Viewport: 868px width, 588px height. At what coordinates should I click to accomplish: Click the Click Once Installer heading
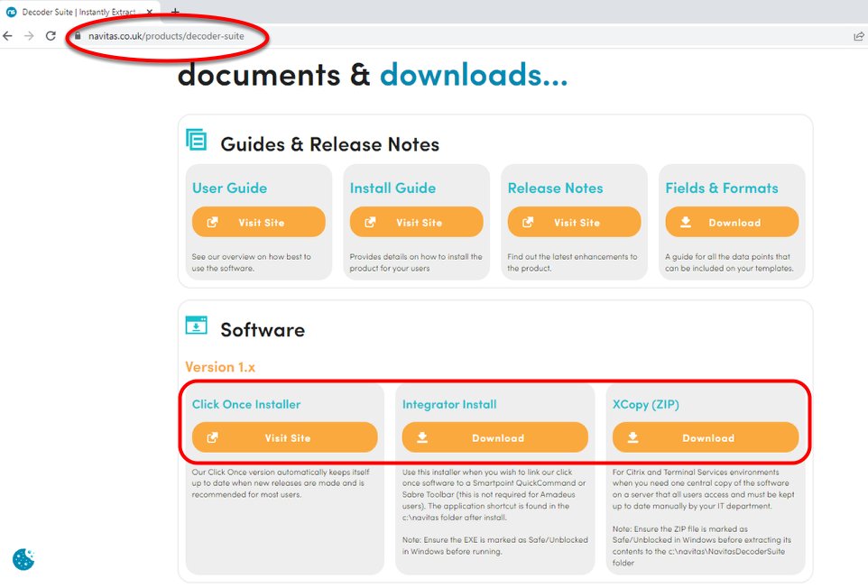(245, 404)
